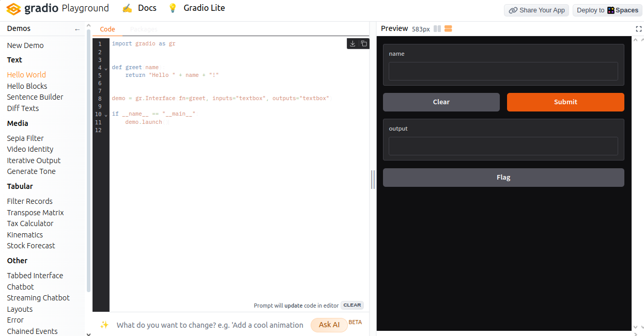The height and width of the screenshot is (336, 644).
Task: Click the CLEAR prompt button in editor
Action: pos(352,305)
